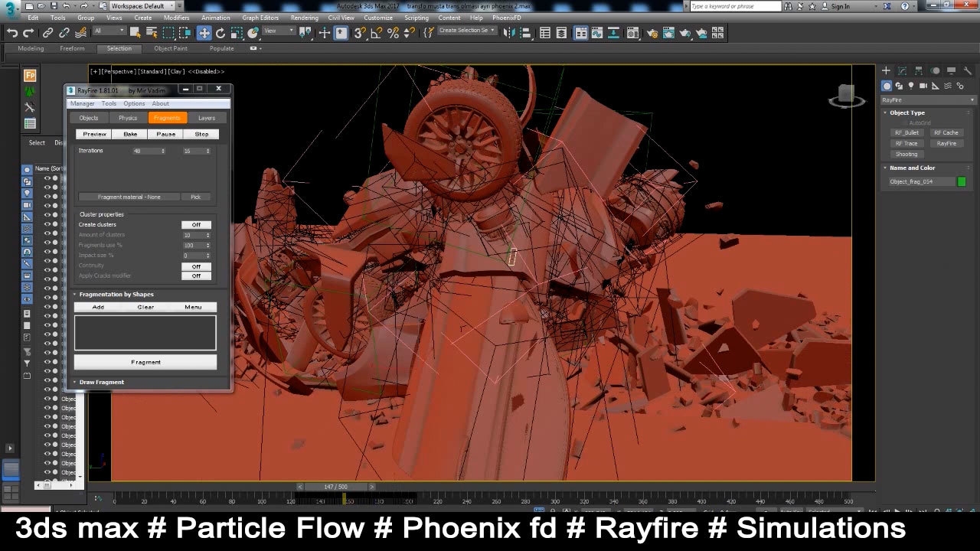Click the Unlink Selection icon
980x551 pixels.
point(64,33)
